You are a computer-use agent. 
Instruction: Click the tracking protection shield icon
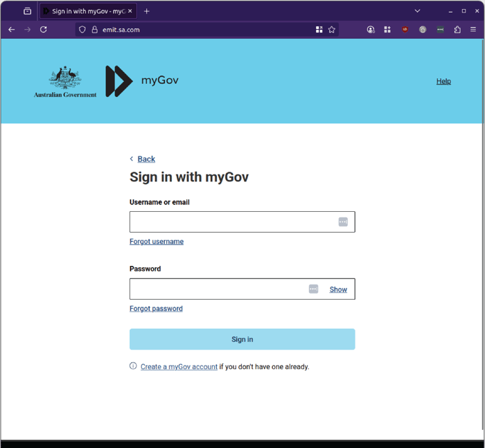pyautogui.click(x=82, y=30)
